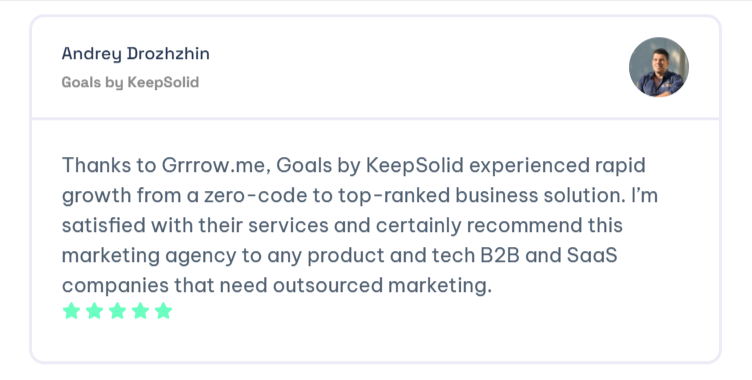Open Andrey Drozhzhin's round profile photo
Viewport: 752px width, 380px height.
tap(659, 67)
